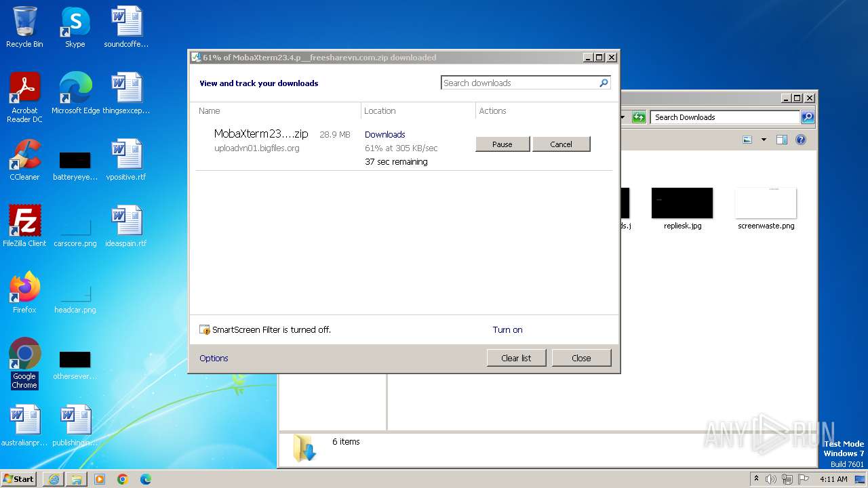Select the vpositive.rtf desktop file
Screen dimensions: 868x488
tap(125, 160)
